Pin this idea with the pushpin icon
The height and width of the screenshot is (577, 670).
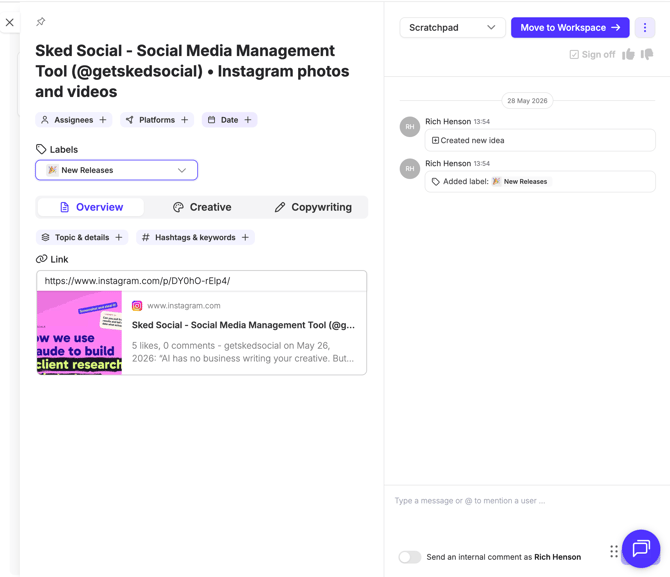(41, 21)
